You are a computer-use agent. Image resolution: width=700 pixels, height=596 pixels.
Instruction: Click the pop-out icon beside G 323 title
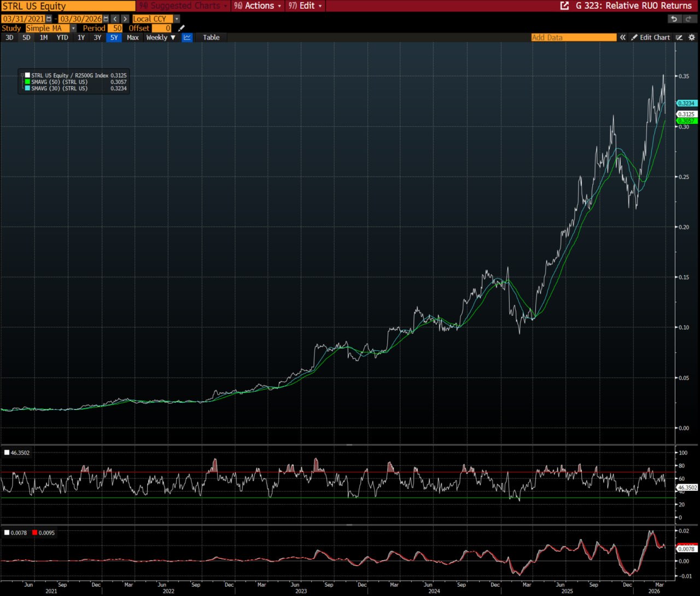tap(564, 6)
